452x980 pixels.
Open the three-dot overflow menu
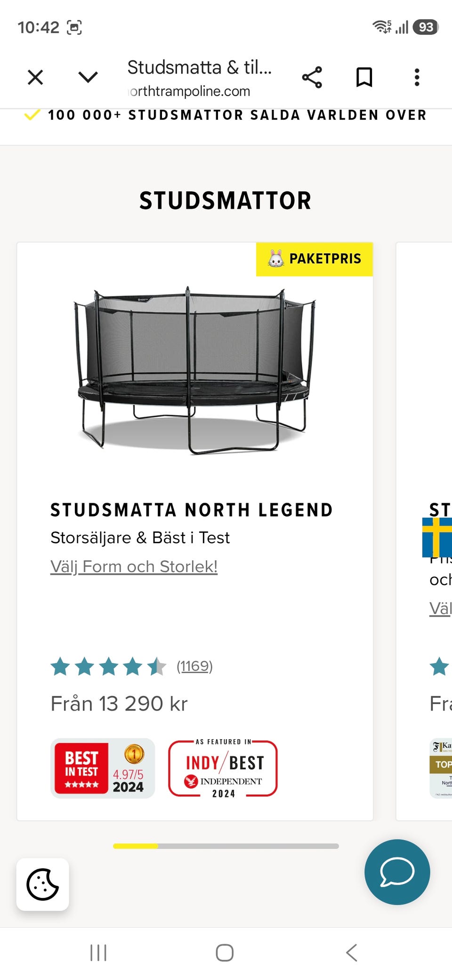click(x=417, y=77)
